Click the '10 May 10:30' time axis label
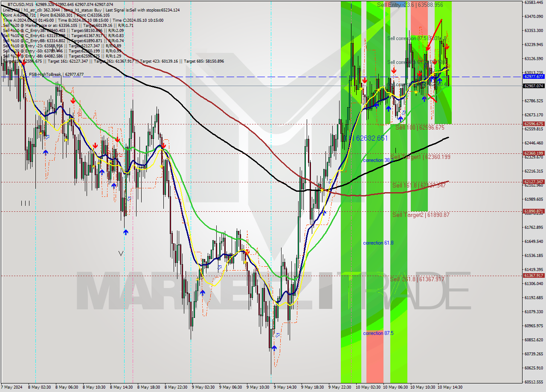 point(424,387)
